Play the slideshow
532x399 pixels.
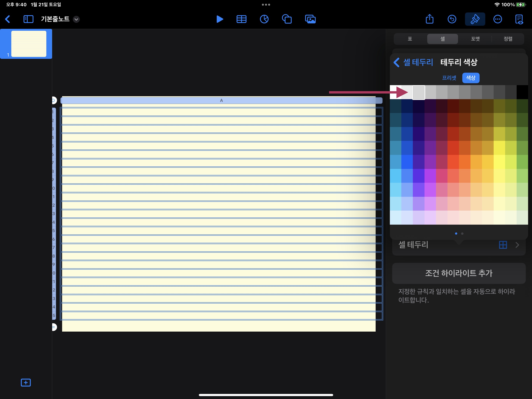pyautogui.click(x=220, y=19)
